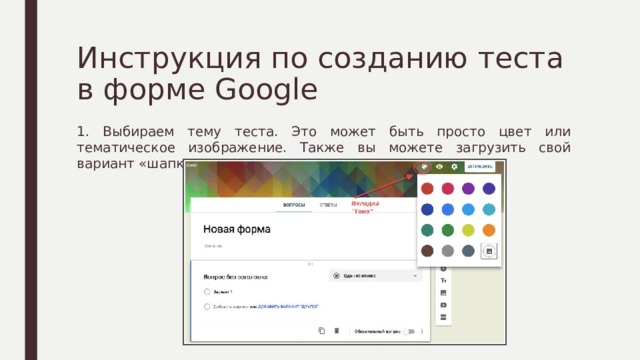The height and width of the screenshot is (360, 640).
Task: Choose the green theme color
Action: [447, 230]
